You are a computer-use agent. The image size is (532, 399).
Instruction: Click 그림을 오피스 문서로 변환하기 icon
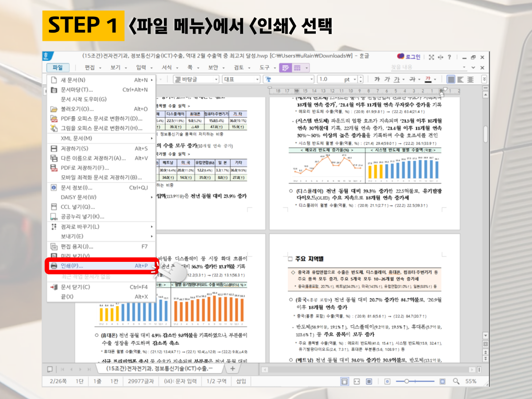point(54,128)
